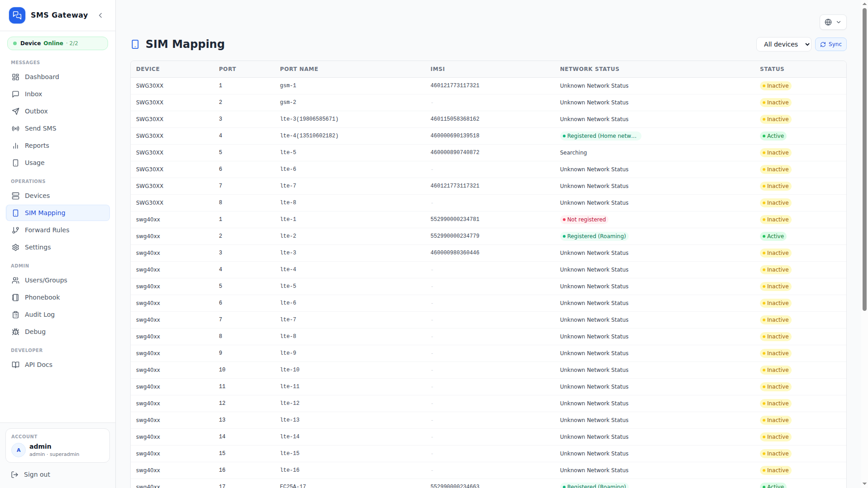The width and height of the screenshot is (868, 488).
Task: Click the Sync button
Action: (831, 44)
